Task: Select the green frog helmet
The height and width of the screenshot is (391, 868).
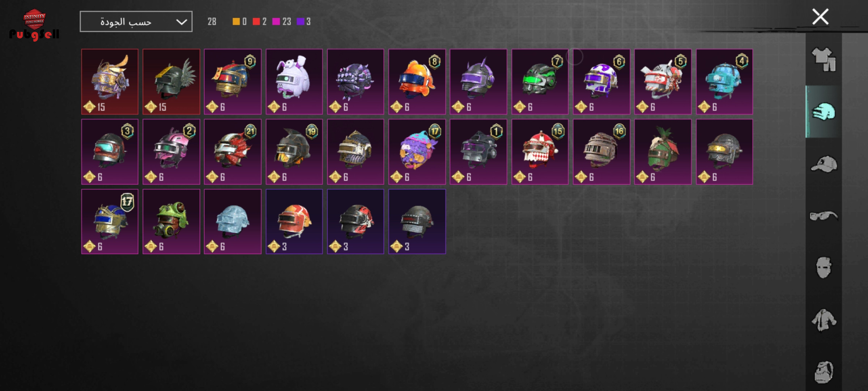Action: [171, 222]
